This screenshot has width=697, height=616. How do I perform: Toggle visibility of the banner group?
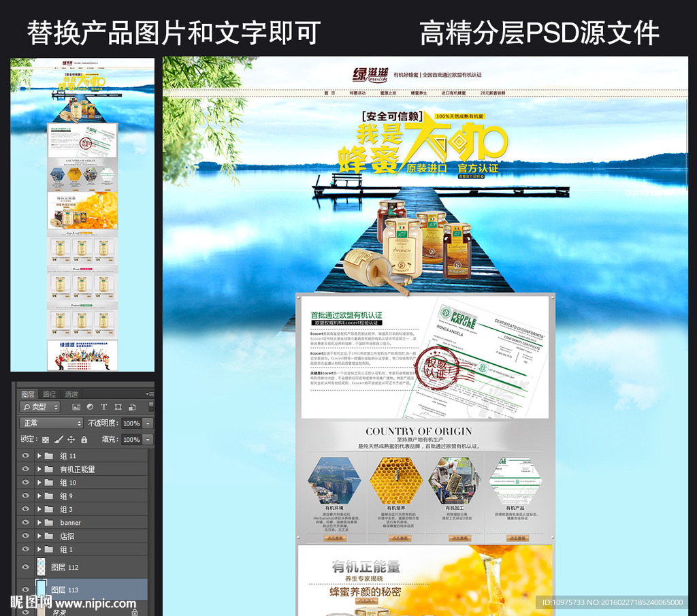pyautogui.click(x=26, y=523)
